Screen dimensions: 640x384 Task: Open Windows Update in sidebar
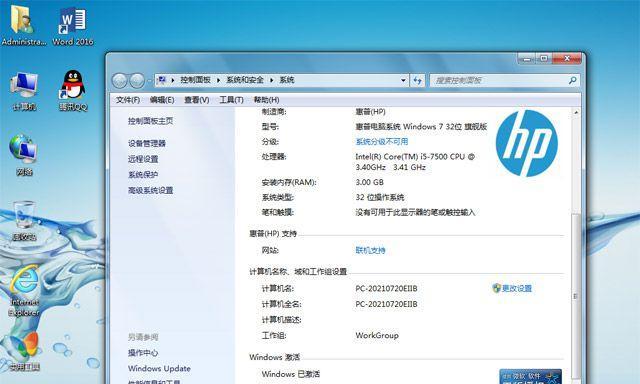click(159, 368)
